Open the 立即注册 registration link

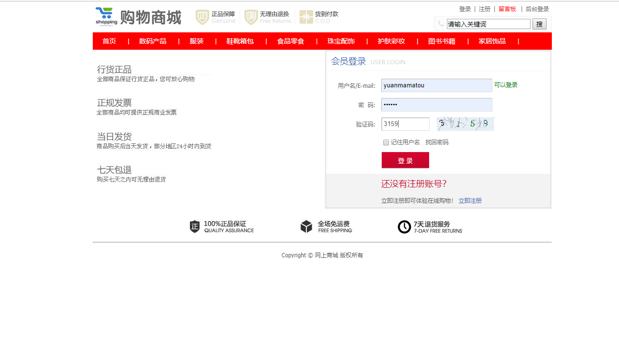tap(470, 200)
